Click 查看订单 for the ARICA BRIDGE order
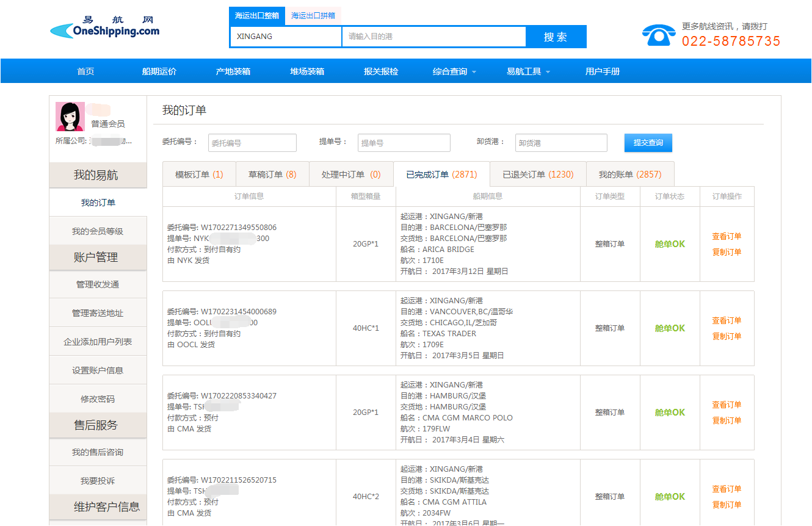Screen dimensions: 812x526 [x=727, y=236]
